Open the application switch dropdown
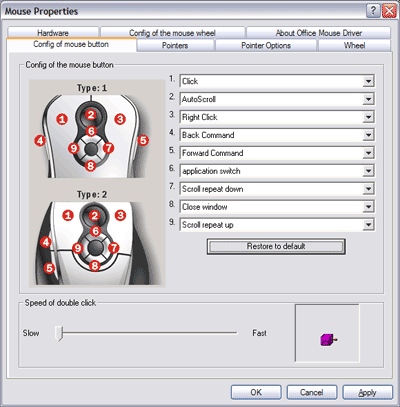The width and height of the screenshot is (400, 407). [x=368, y=171]
